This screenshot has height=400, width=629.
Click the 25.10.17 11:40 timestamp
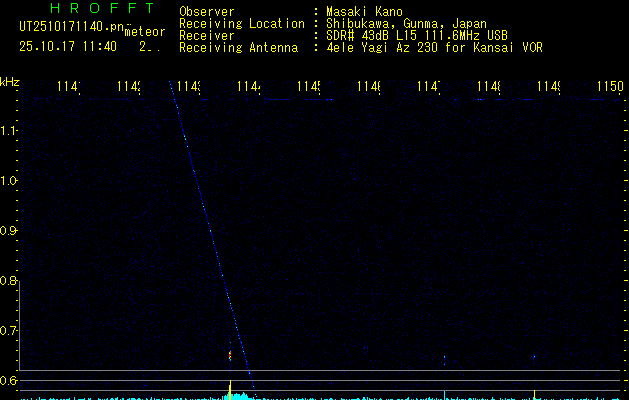coord(67,46)
